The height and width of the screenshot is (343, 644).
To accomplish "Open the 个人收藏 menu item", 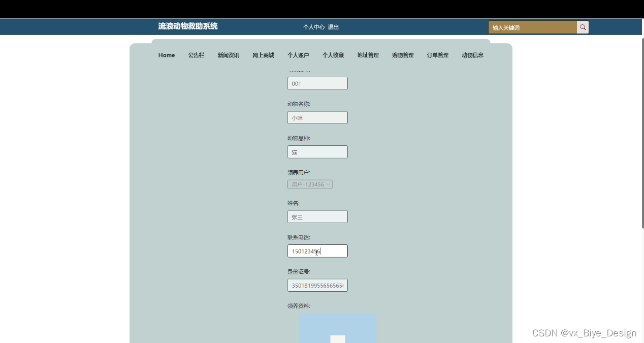I will 333,55.
